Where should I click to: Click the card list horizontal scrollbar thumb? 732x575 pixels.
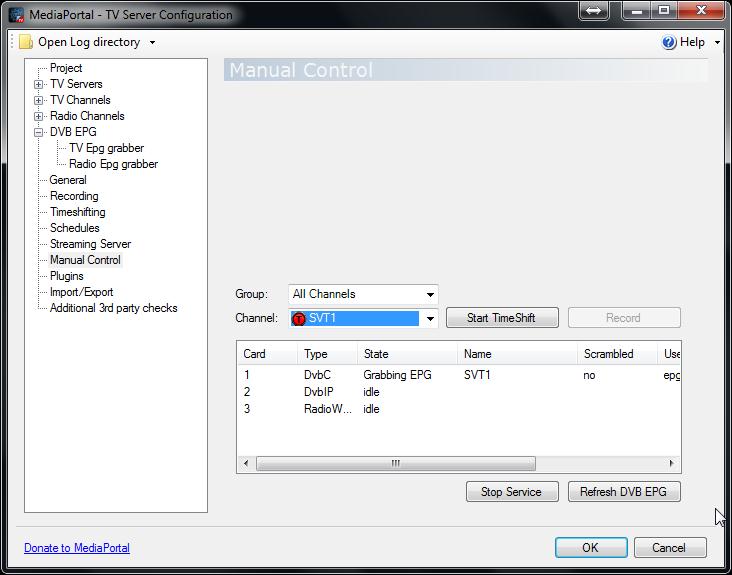[395, 463]
